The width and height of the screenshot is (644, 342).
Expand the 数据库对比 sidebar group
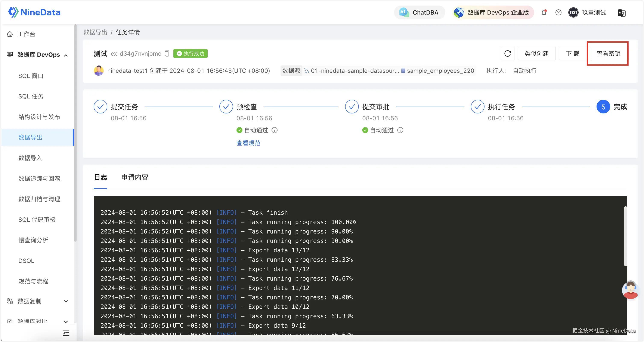point(66,321)
